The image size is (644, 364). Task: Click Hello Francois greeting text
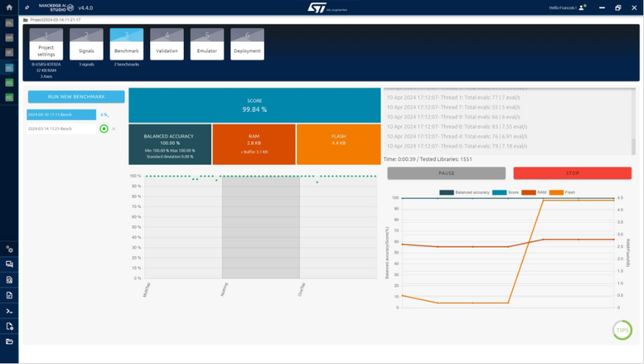[562, 8]
